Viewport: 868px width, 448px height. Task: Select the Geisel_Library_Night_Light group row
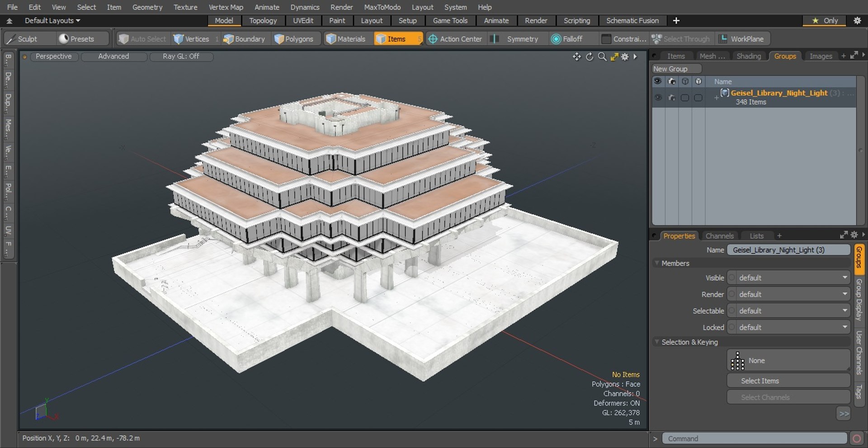[754, 97]
